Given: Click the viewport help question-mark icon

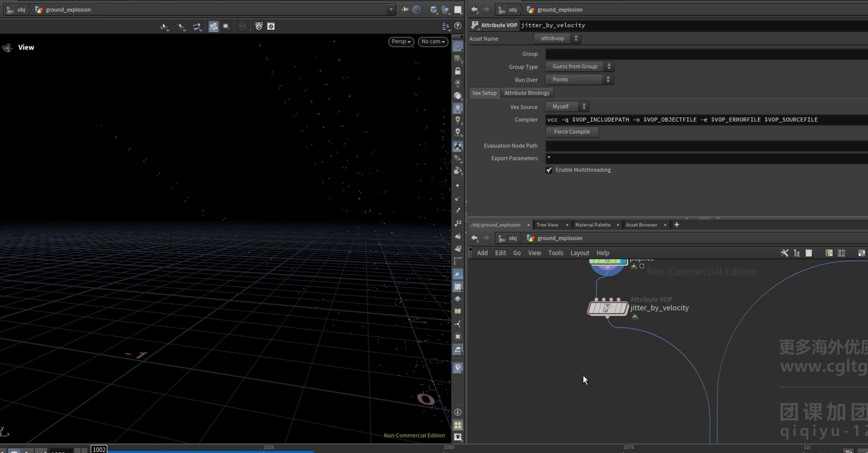Looking at the screenshot, I should click(x=458, y=26).
